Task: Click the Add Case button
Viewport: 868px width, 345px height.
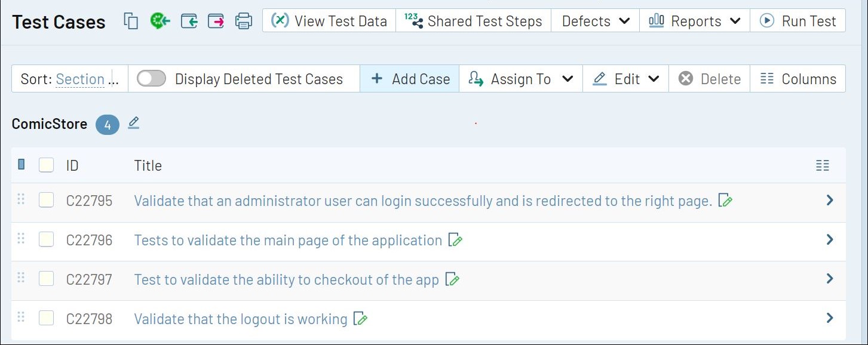Action: [410, 79]
